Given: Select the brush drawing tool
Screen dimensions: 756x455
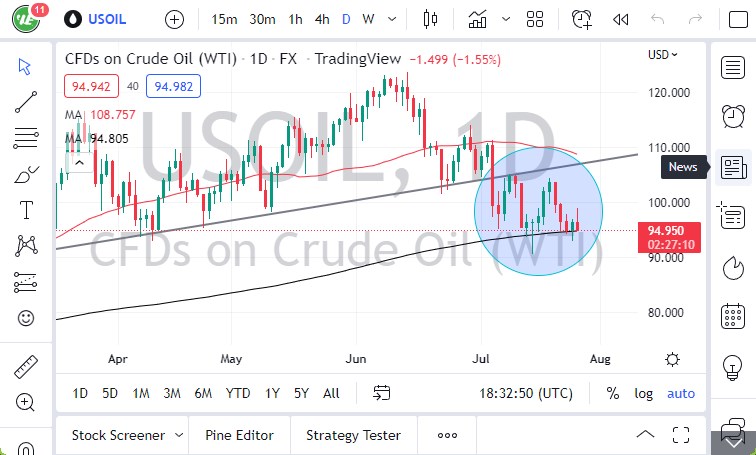Looking at the screenshot, I should 27,174.
